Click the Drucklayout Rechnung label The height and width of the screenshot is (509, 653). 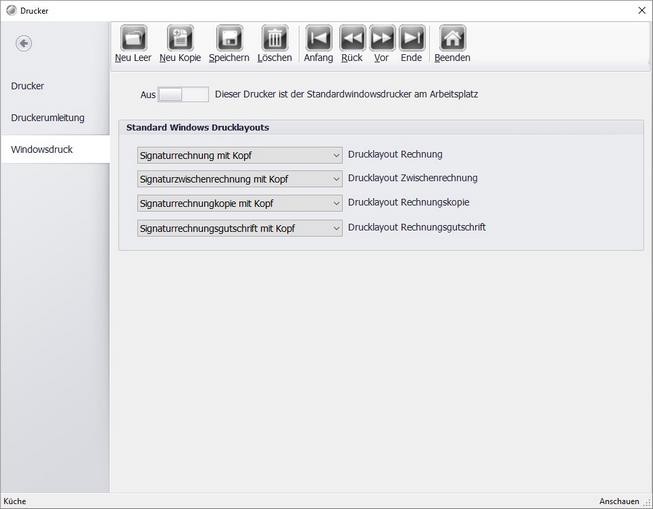[x=395, y=154]
